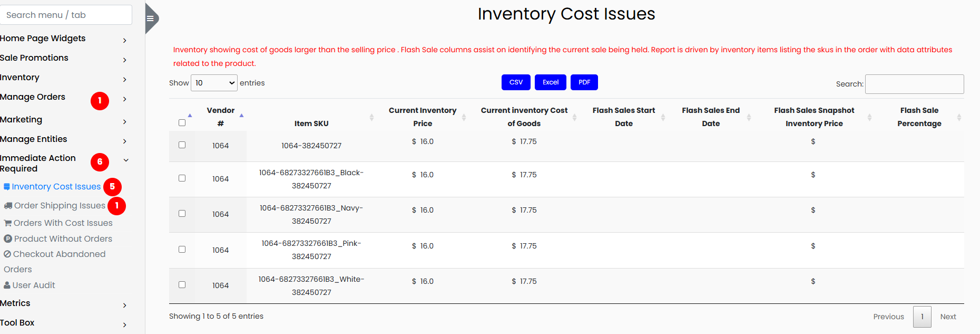Screen dimensions: 980x334
Task: Click the User Audit person icon
Action: 7,285
